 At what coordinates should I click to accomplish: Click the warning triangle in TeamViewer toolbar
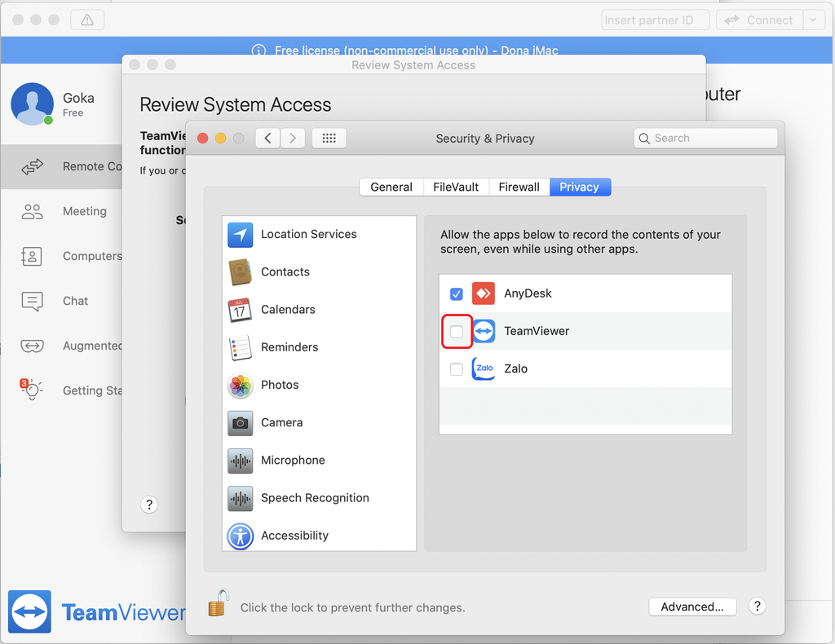click(87, 20)
